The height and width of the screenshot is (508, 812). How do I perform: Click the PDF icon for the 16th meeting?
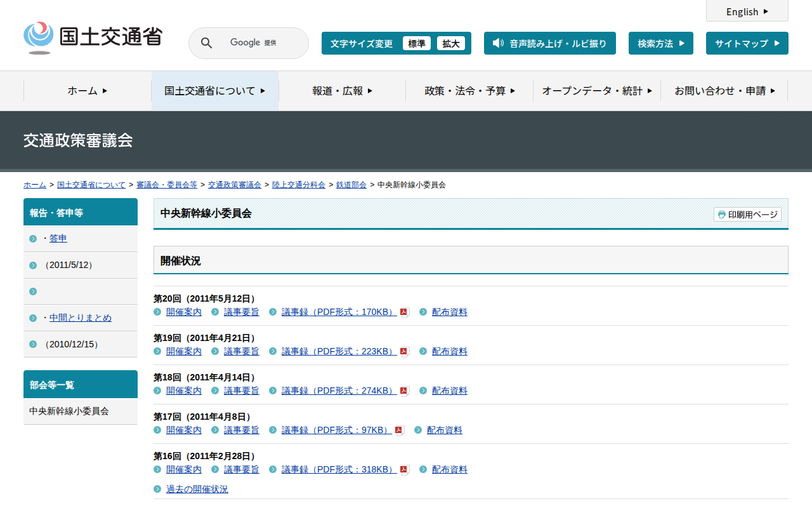pos(405,470)
